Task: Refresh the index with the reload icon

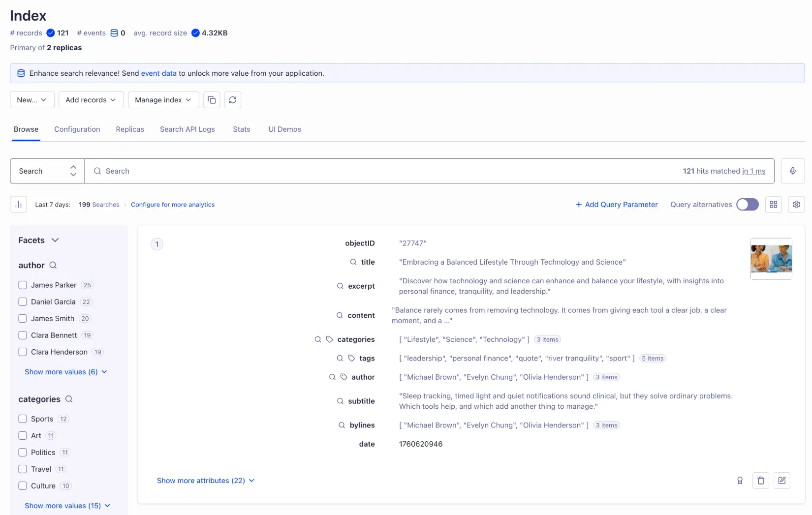Action: coord(233,100)
